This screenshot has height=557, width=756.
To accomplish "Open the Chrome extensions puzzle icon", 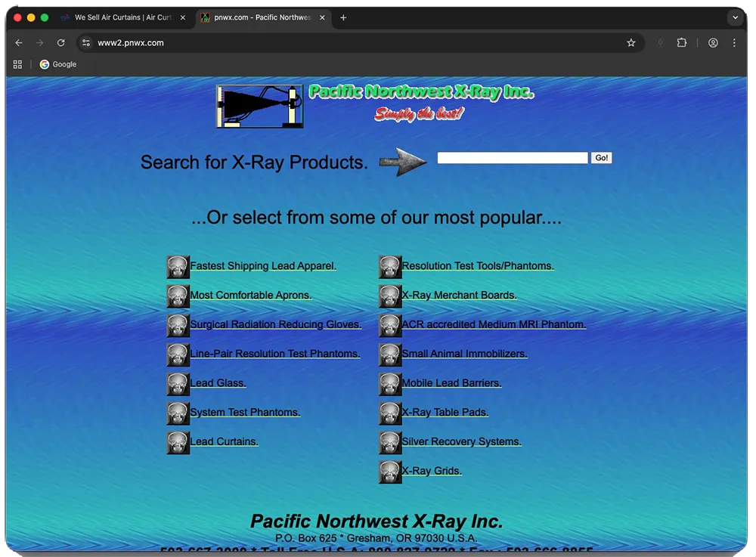I will pos(682,43).
